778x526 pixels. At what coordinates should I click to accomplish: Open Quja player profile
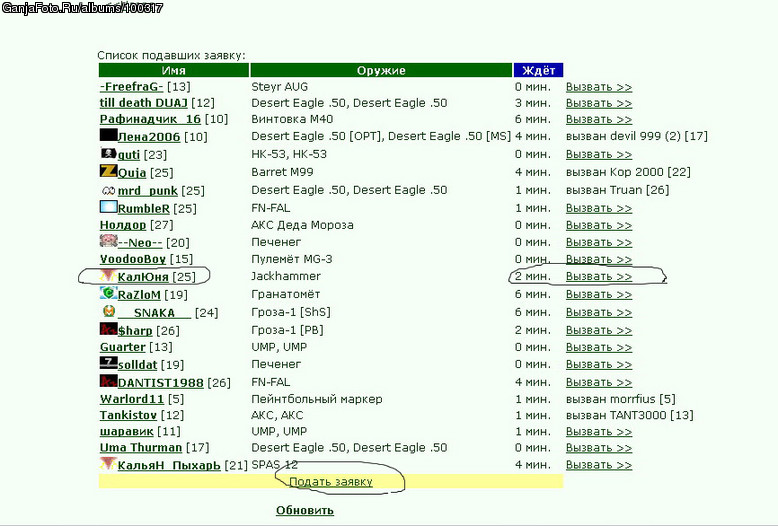[x=132, y=173]
